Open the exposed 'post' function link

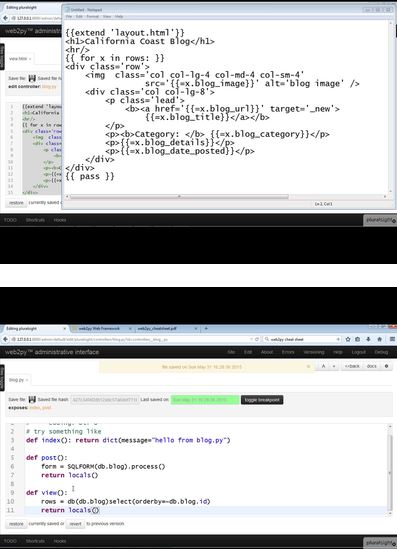(47, 408)
